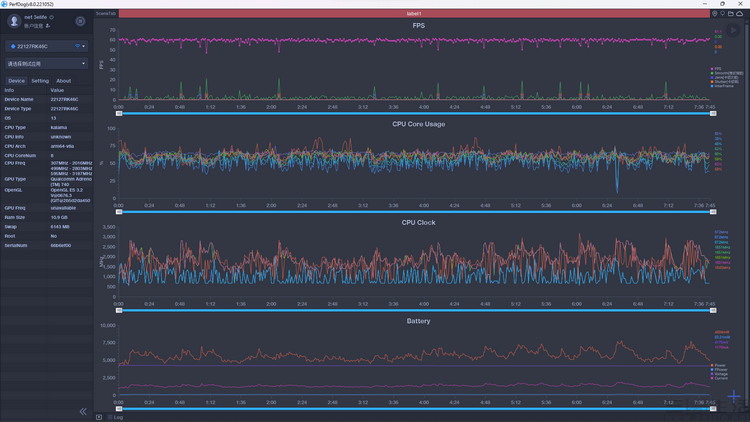Click the GPU Freq value unavailable
The width and height of the screenshot is (750, 422).
tap(63, 208)
